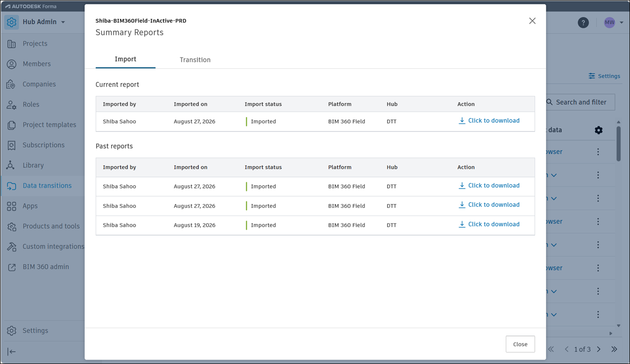The height and width of the screenshot is (364, 630).
Task: Click the BIM 360 admin external-link icon
Action: [12, 267]
